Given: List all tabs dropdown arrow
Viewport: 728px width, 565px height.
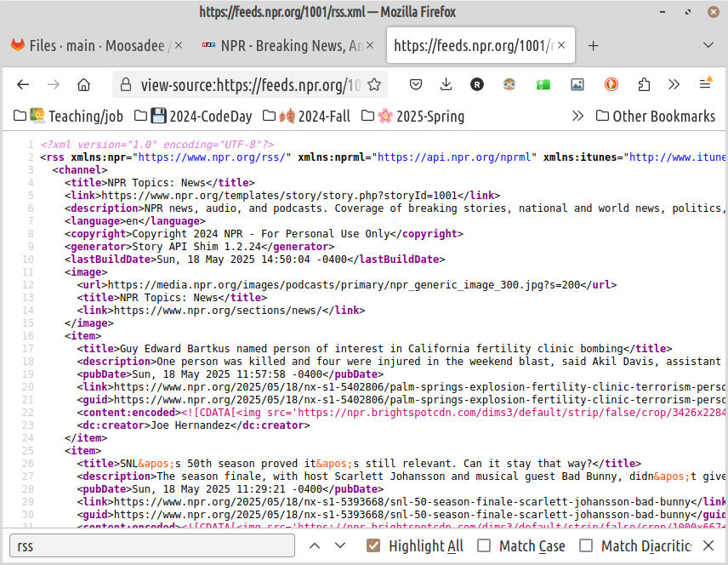Looking at the screenshot, I should (x=708, y=45).
